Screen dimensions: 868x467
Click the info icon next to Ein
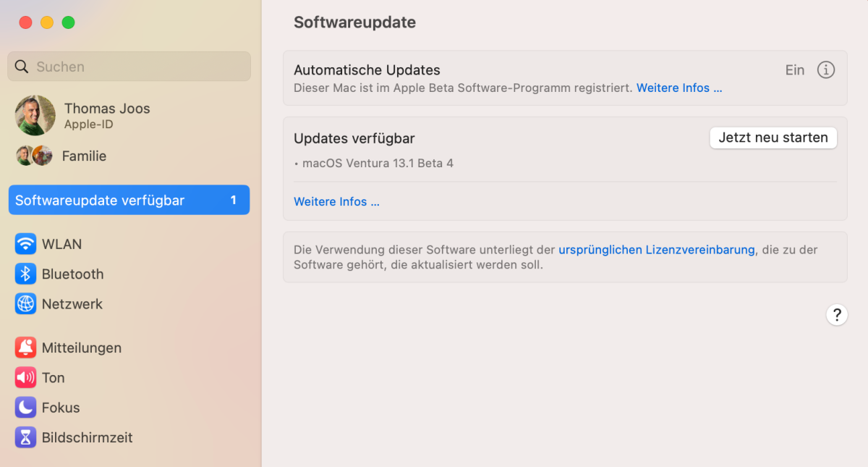(x=826, y=70)
